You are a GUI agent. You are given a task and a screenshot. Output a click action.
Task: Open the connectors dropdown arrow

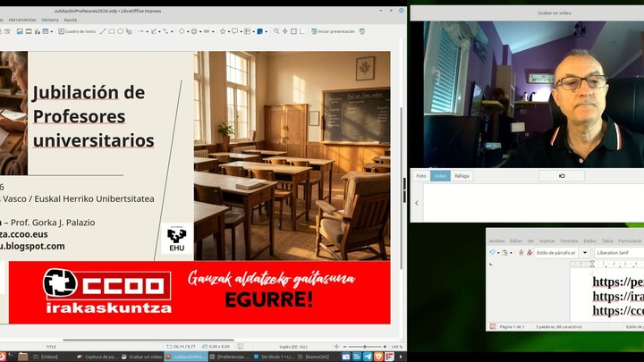(x=172, y=31)
